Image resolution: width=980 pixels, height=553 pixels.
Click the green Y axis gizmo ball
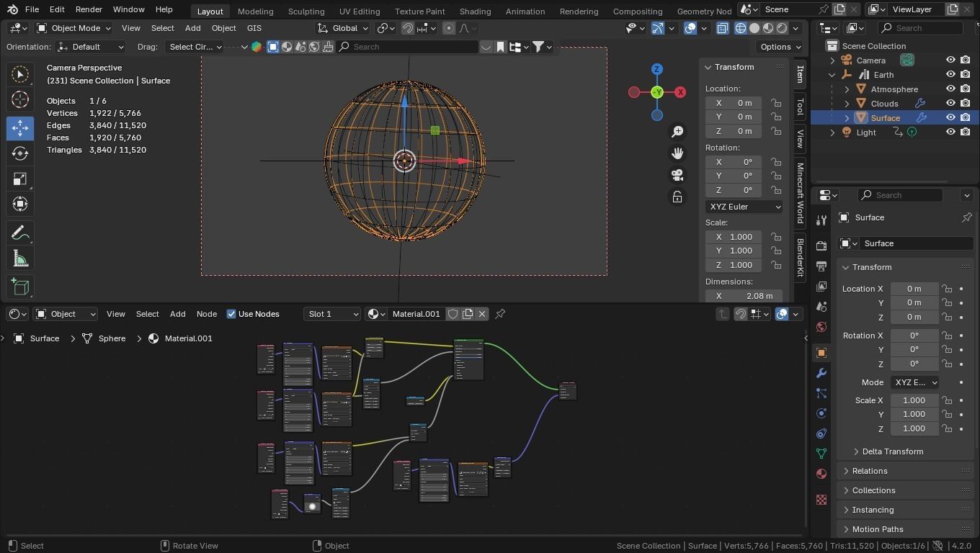[657, 92]
